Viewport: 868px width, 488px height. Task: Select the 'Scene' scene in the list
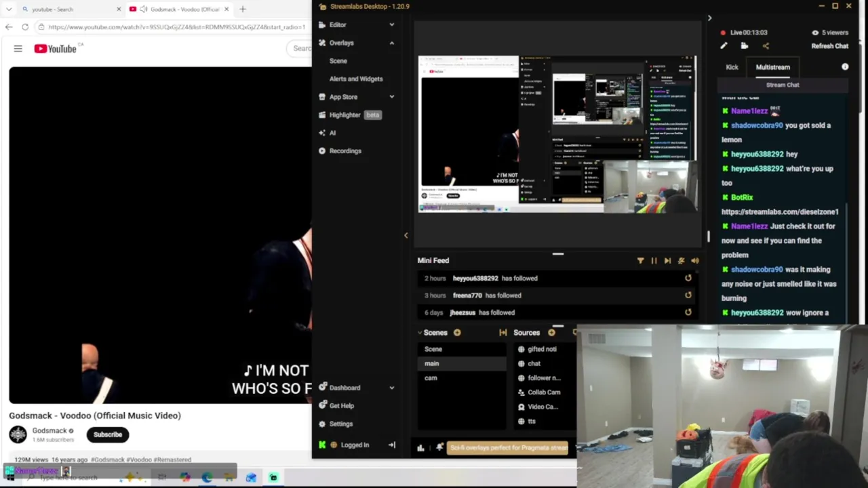pyautogui.click(x=461, y=349)
